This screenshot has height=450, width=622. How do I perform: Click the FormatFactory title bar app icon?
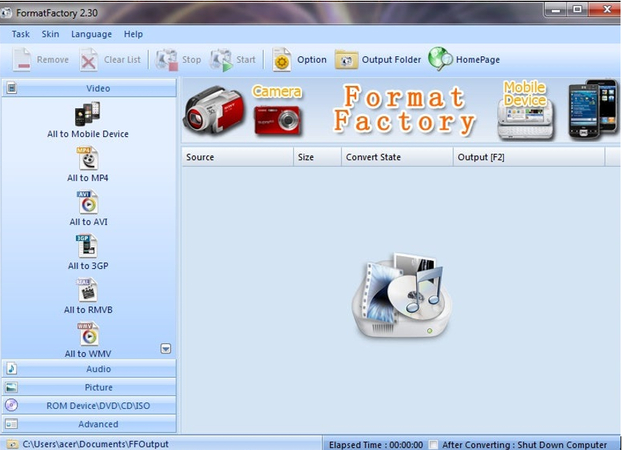point(6,13)
